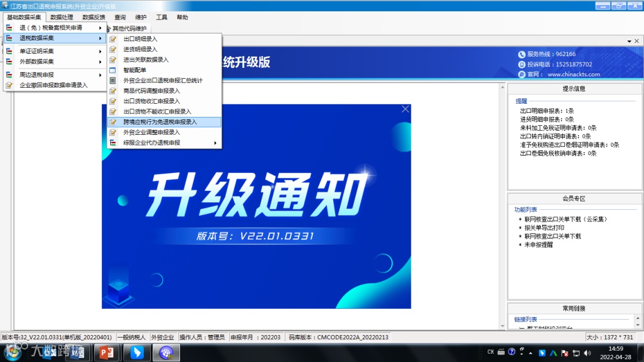Click 进货明细申报表: 0条 reminder
The height and width of the screenshot is (362, 644).
547,119
